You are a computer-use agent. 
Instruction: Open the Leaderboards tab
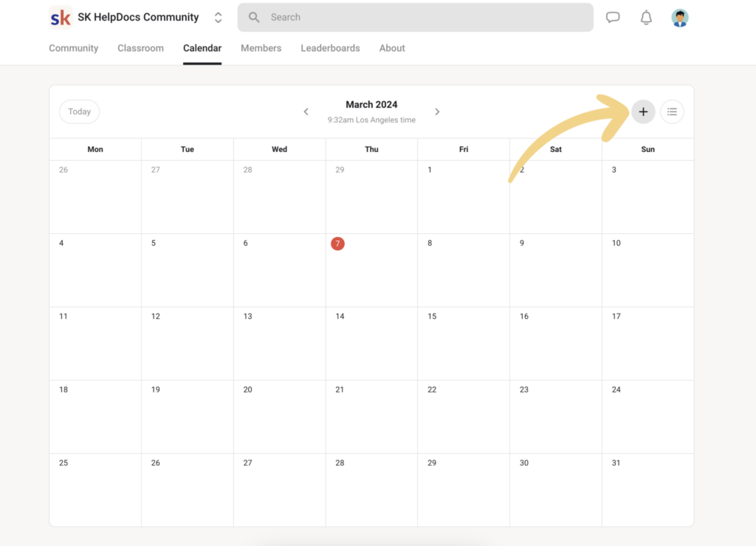330,48
